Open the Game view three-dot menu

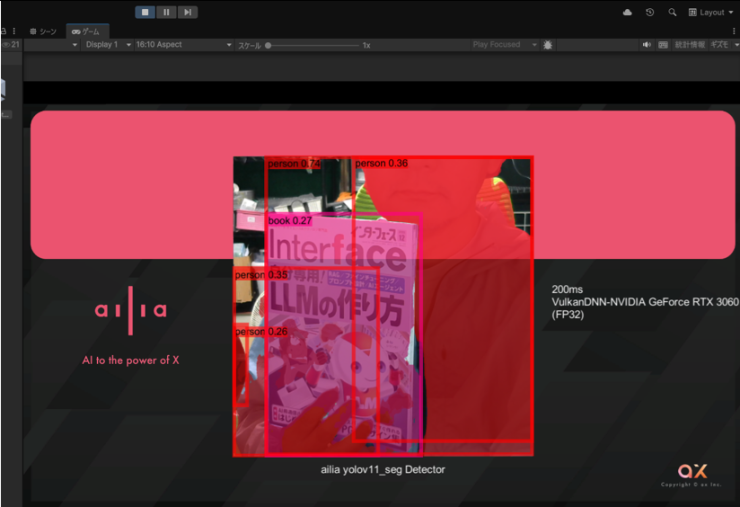pos(733,31)
